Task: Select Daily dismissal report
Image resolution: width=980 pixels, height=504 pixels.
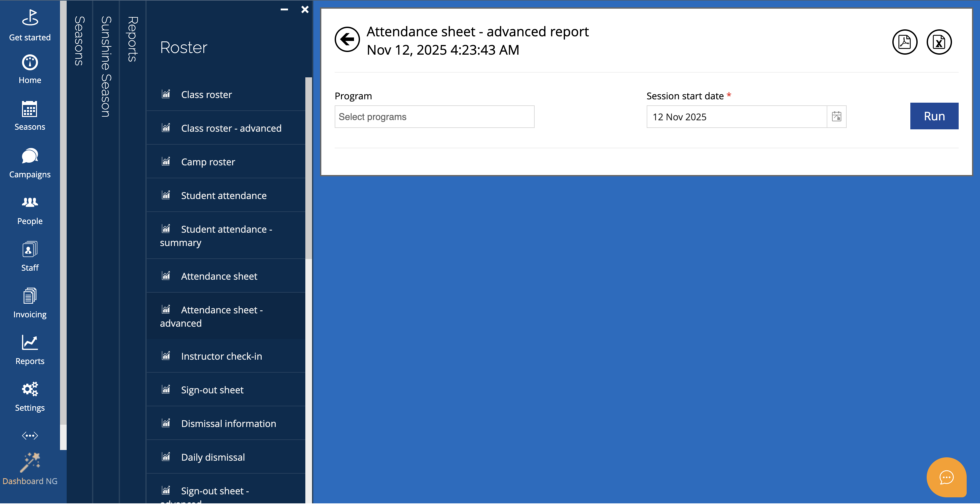Action: coord(213,457)
